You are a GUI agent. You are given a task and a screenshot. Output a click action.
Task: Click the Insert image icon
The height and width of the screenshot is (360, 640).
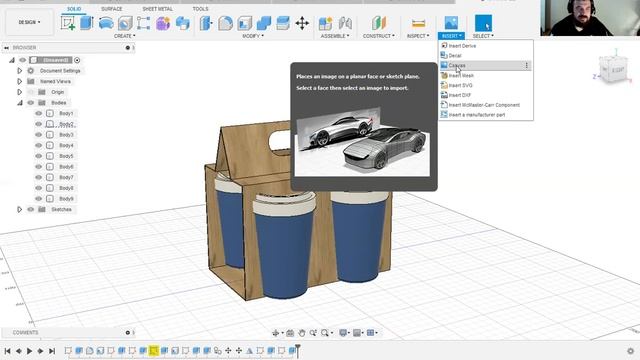coord(451,23)
